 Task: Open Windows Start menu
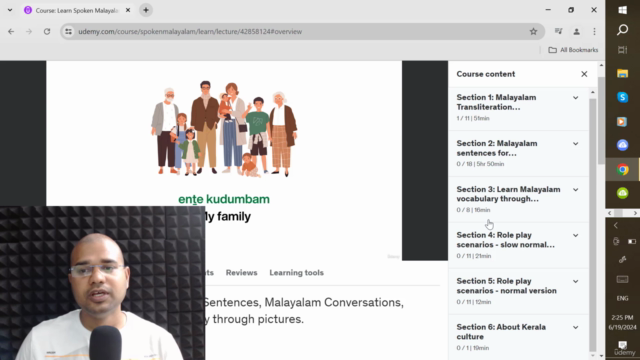[x=622, y=10]
